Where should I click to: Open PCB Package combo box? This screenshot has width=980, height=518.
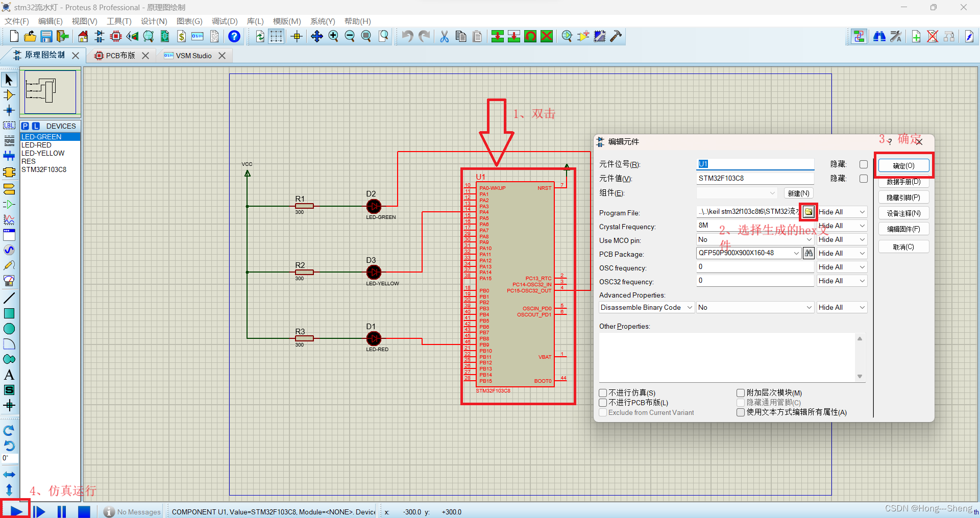tap(749, 253)
